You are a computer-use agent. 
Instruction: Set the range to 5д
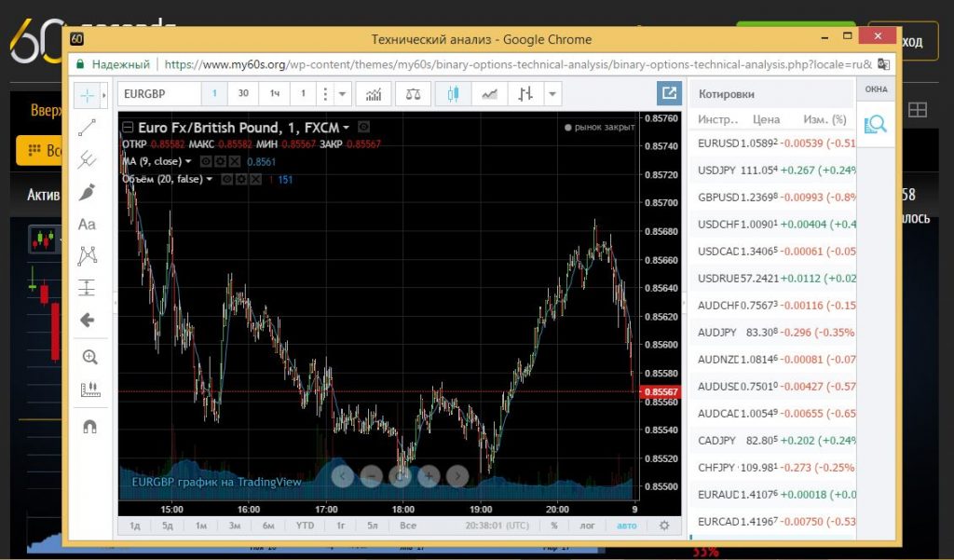[168, 526]
